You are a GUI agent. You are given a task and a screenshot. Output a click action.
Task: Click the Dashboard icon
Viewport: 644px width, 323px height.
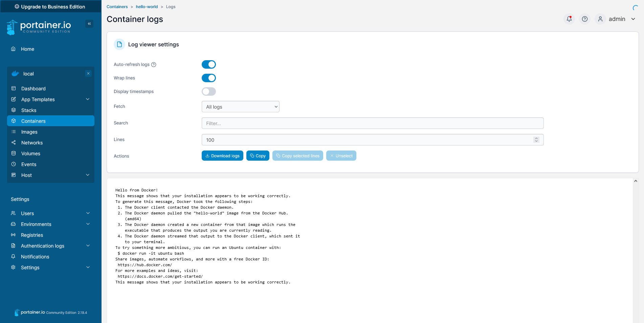tap(14, 88)
